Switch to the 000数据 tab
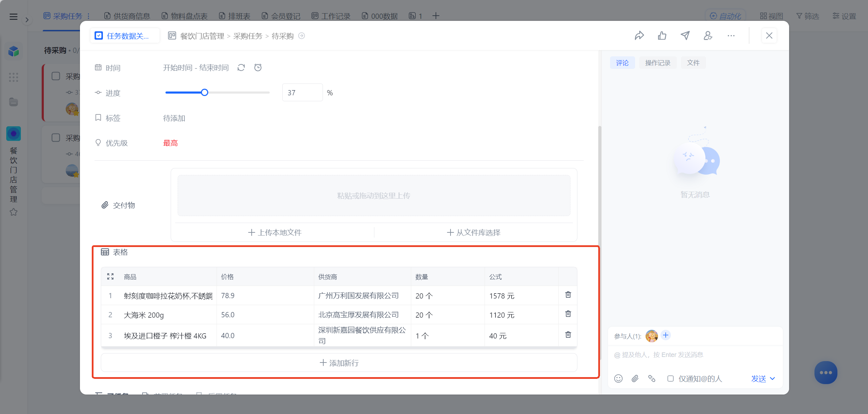 [x=380, y=16]
